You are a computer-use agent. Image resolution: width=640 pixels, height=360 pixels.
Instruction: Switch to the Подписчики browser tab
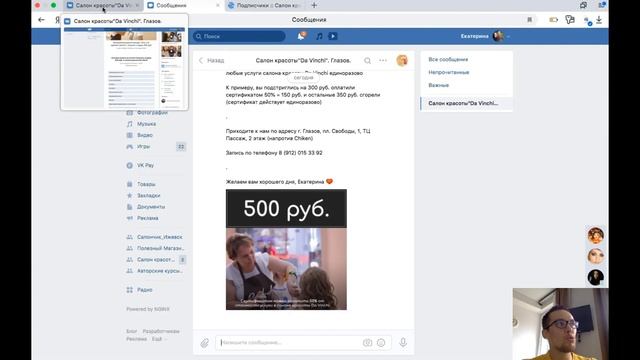(x=265, y=5)
